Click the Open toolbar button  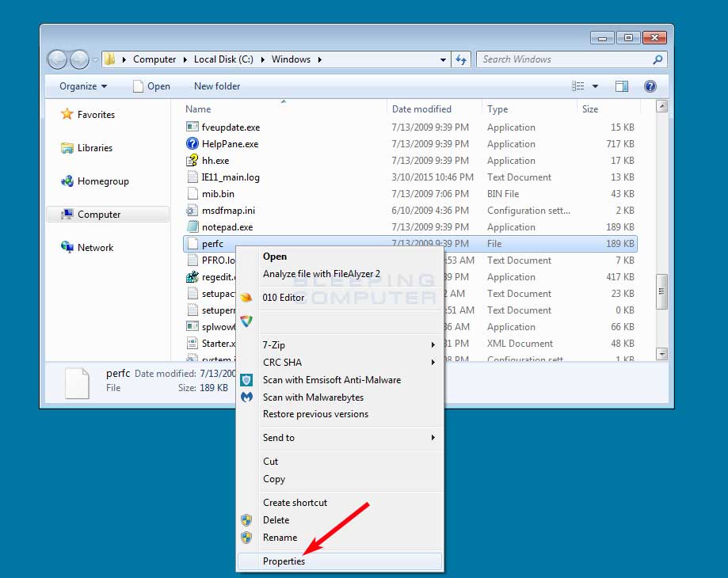coord(151,86)
